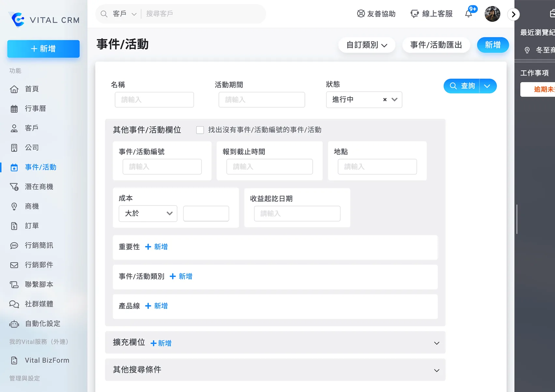Open the 自訂類別 dropdown
Image resolution: width=555 pixels, height=392 pixels.
tap(367, 45)
